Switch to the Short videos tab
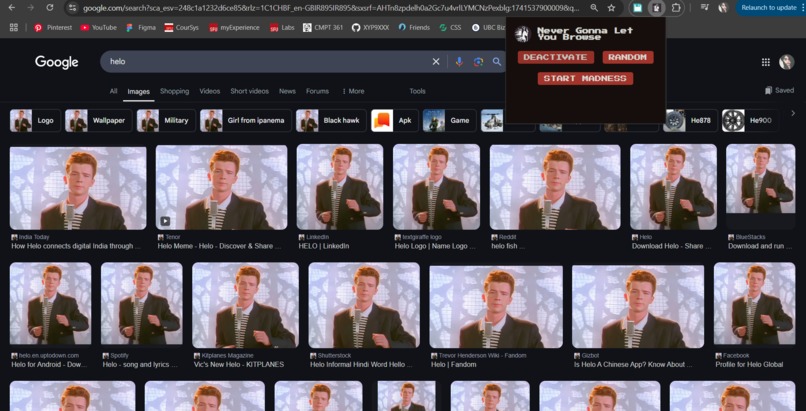Viewport: 806px width, 411px height. pyautogui.click(x=249, y=91)
